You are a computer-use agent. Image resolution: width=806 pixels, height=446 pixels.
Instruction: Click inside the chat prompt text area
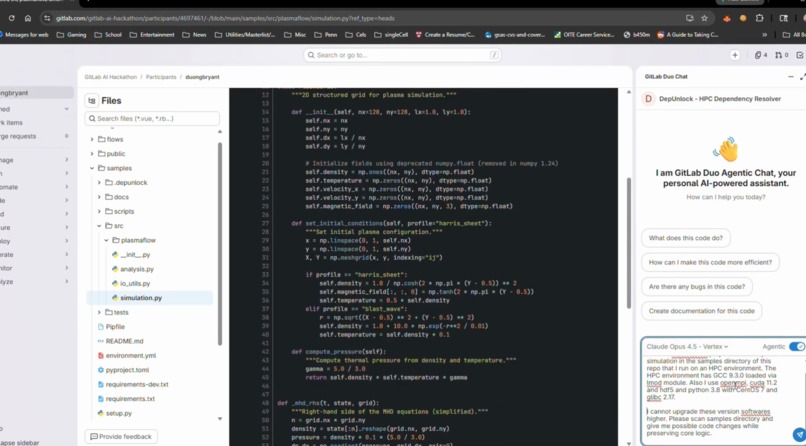(x=717, y=396)
